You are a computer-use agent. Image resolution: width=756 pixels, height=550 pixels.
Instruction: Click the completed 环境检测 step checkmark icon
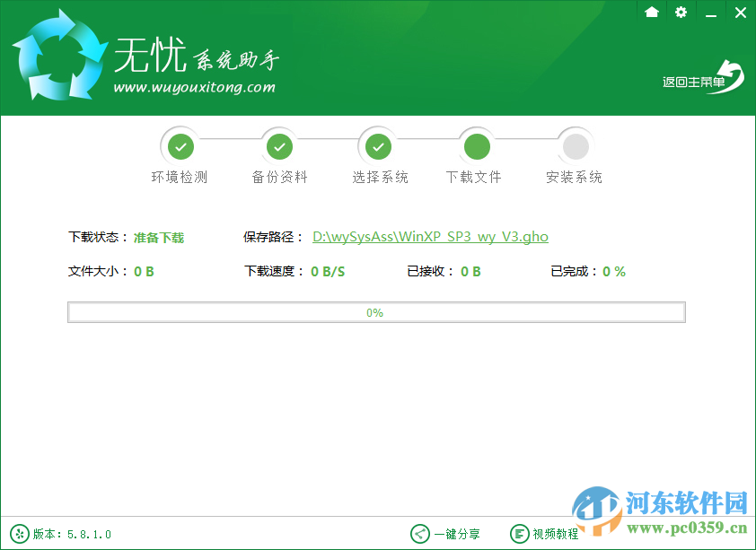(180, 145)
